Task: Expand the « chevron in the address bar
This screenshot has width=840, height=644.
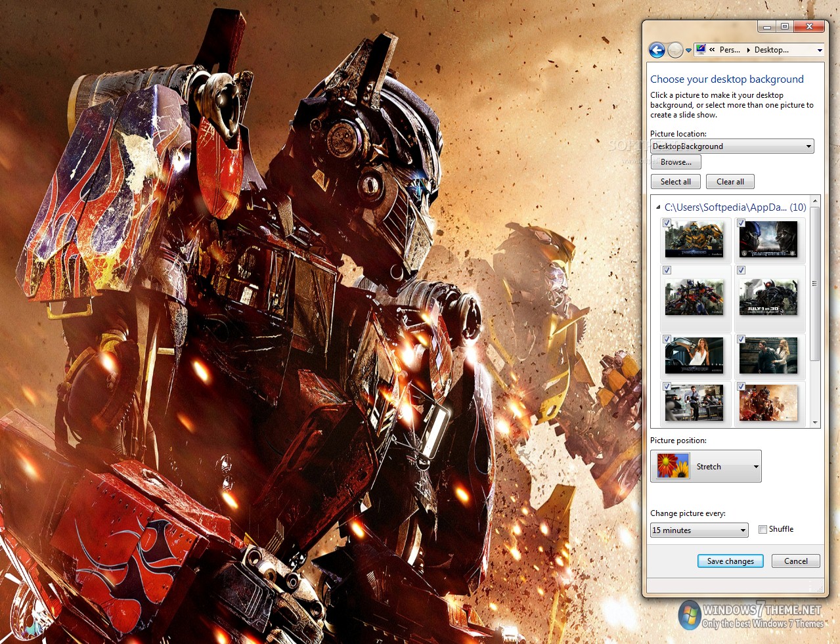Action: pos(712,49)
